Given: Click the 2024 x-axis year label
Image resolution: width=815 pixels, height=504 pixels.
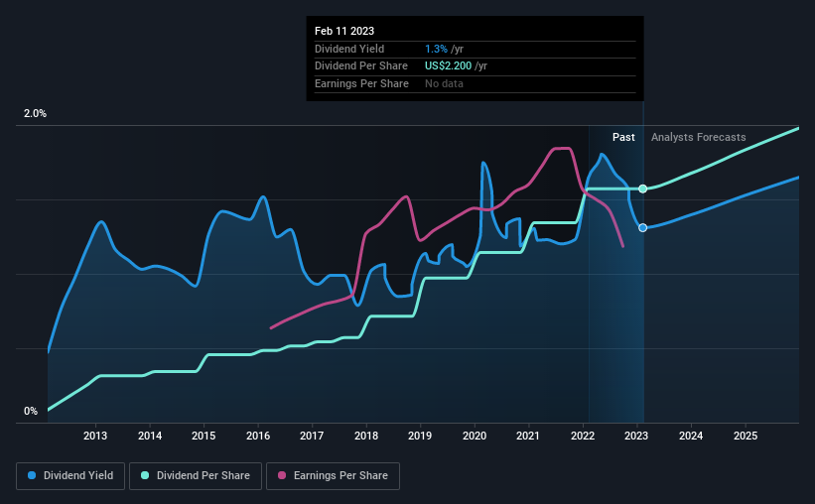Looking at the screenshot, I should (691, 436).
